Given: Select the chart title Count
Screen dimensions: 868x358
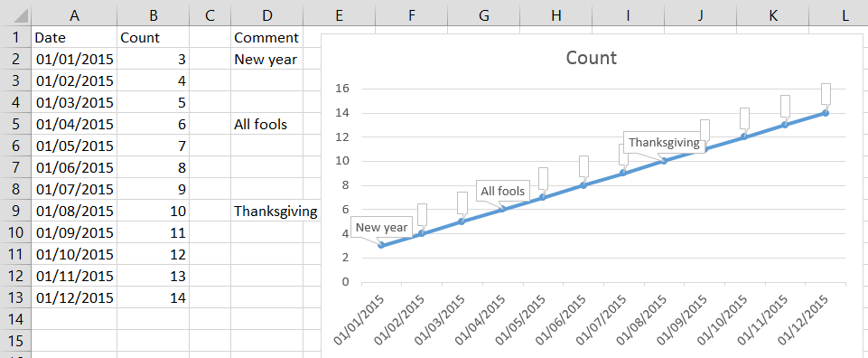Looking at the screenshot, I should [x=592, y=58].
